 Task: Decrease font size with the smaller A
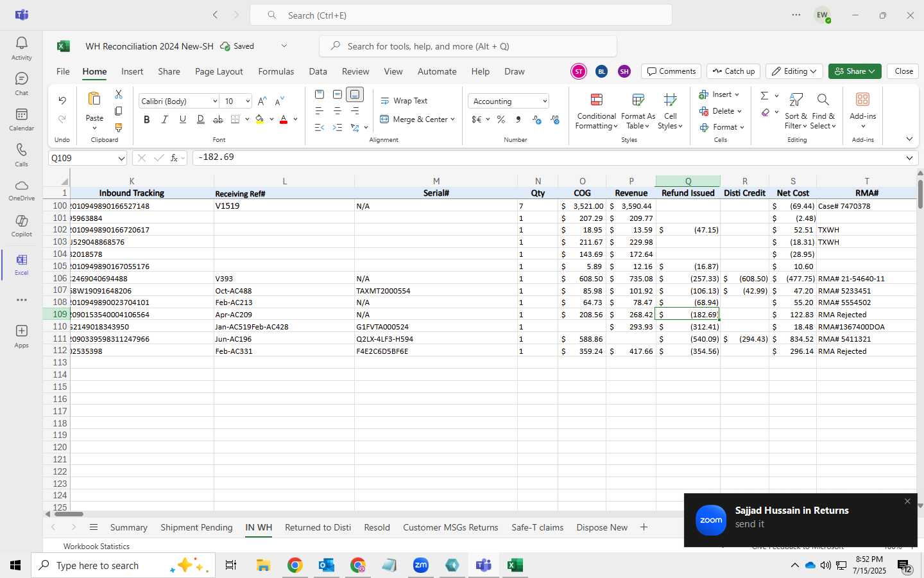click(279, 101)
